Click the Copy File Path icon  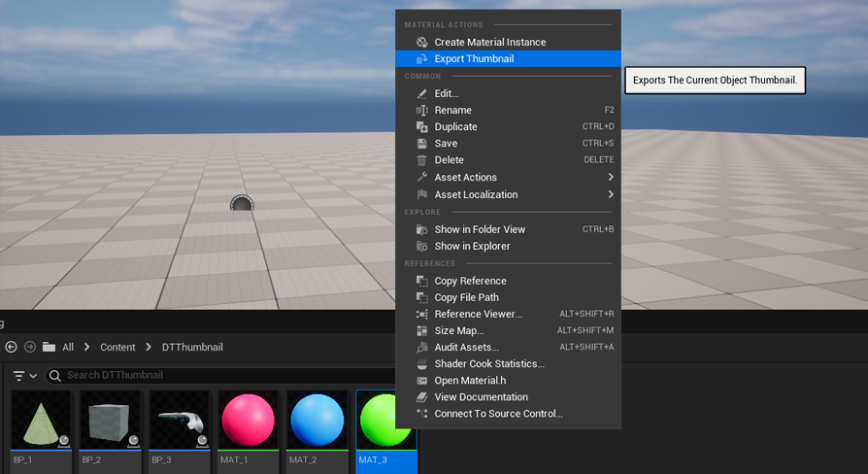(x=421, y=297)
